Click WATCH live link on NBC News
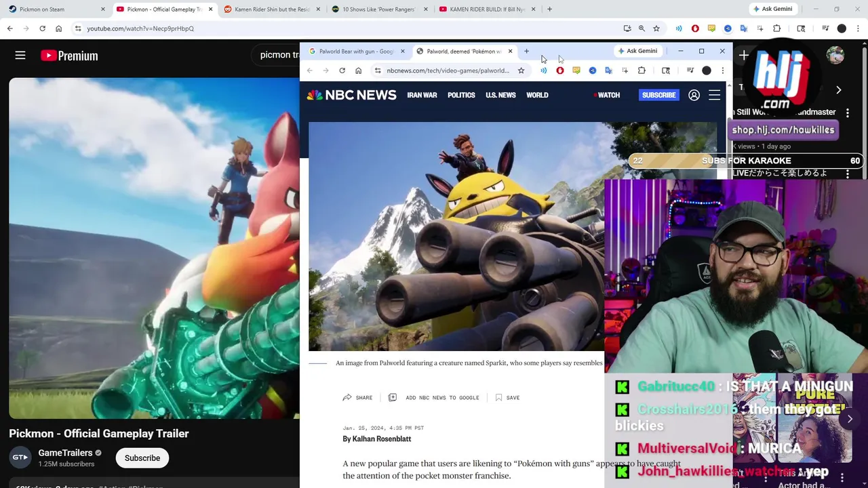Viewport: 868px width, 488px height. pos(607,96)
